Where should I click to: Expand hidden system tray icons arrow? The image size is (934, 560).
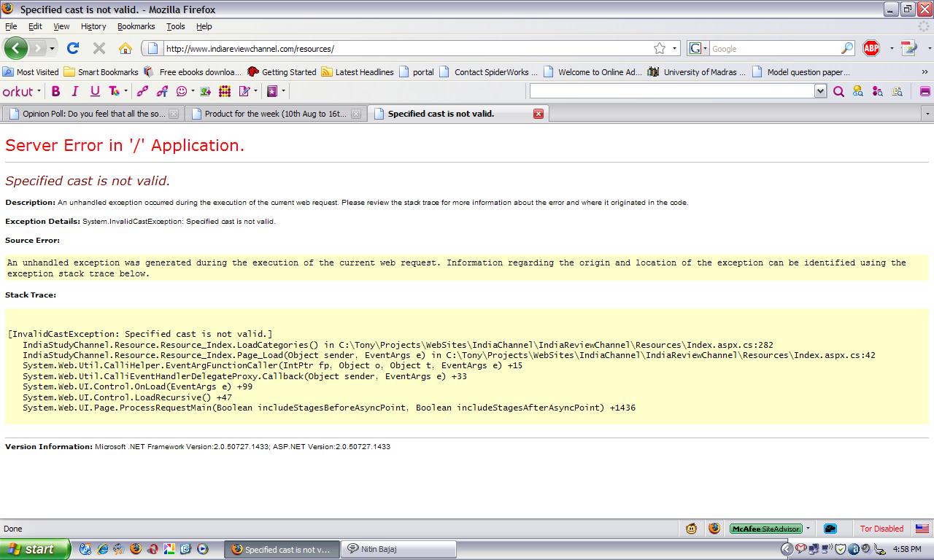pyautogui.click(x=787, y=549)
